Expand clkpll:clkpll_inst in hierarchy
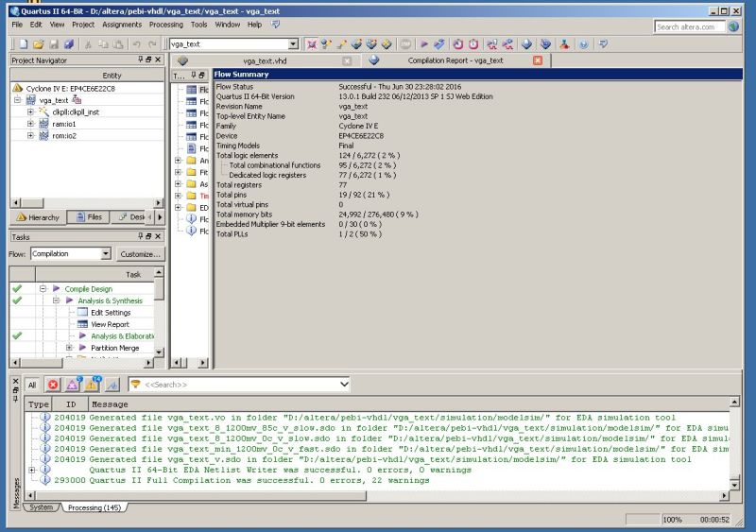This screenshot has width=756, height=532. coord(30,112)
